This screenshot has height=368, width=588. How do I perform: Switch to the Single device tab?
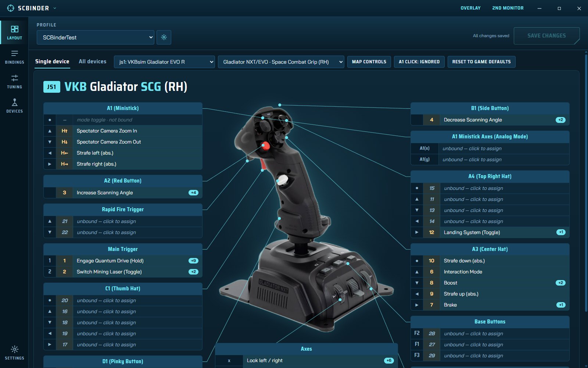pos(52,61)
